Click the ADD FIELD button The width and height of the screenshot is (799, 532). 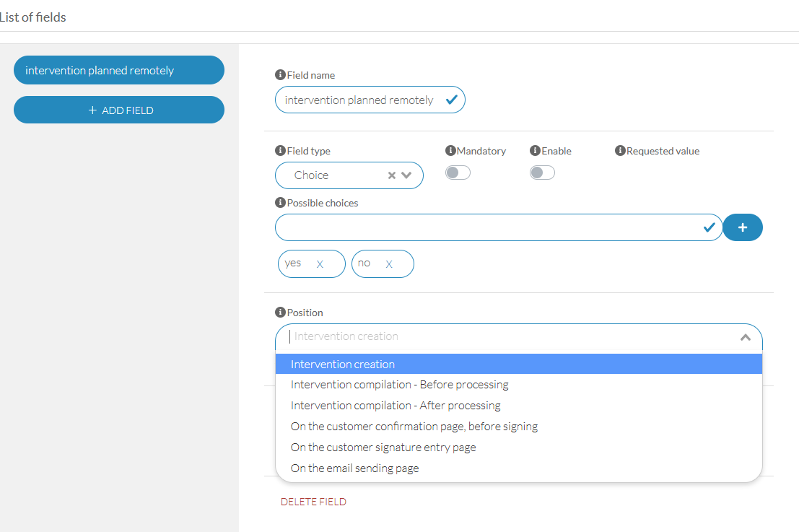tap(118, 110)
